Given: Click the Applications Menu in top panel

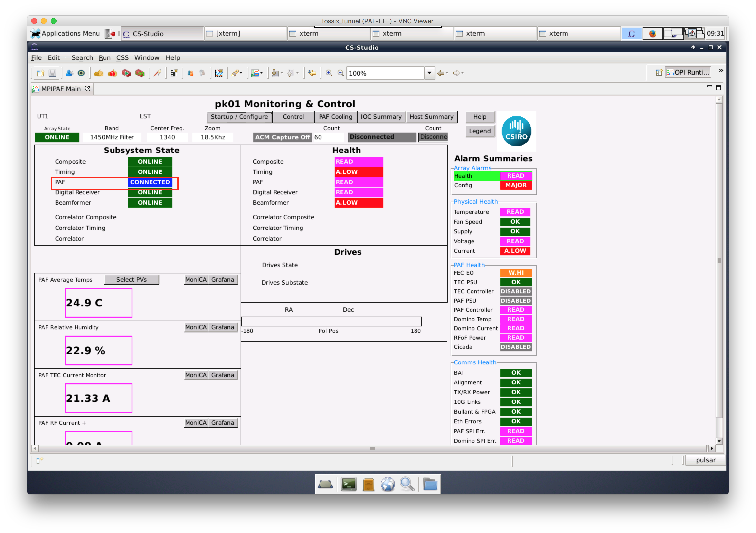Looking at the screenshot, I should (x=65, y=33).
